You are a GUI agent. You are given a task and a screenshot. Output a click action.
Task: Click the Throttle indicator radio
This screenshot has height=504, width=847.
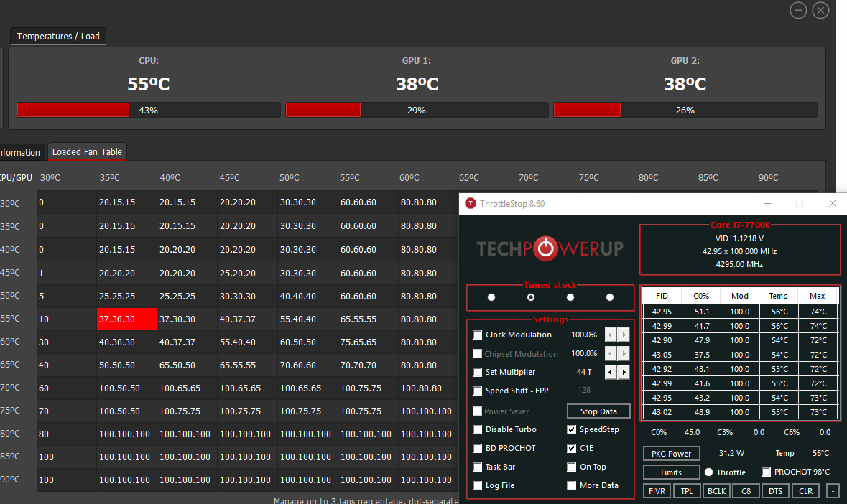click(709, 472)
